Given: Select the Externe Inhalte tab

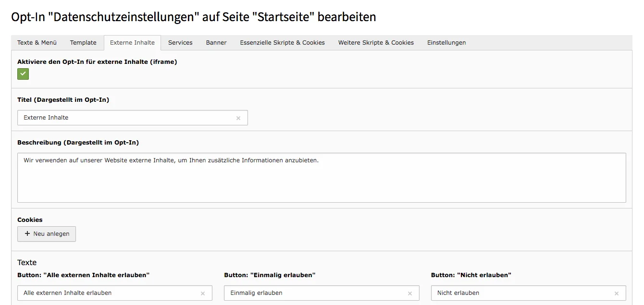Looking at the screenshot, I should pyautogui.click(x=132, y=42).
